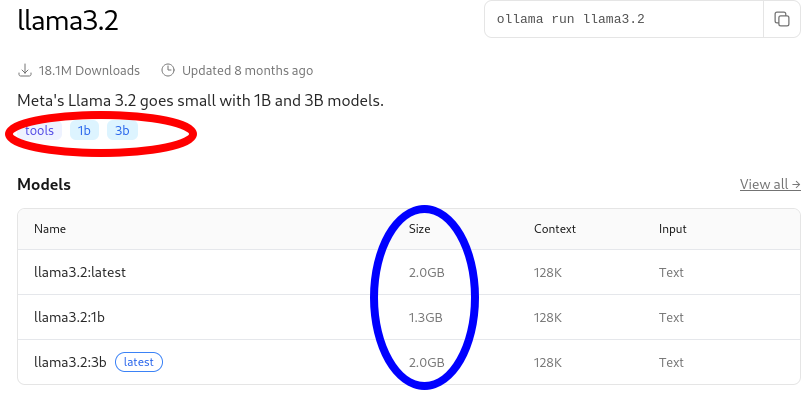Screen dimensions: 810x395
Task: Click the downloads arrow icon
Action: click(x=25, y=70)
